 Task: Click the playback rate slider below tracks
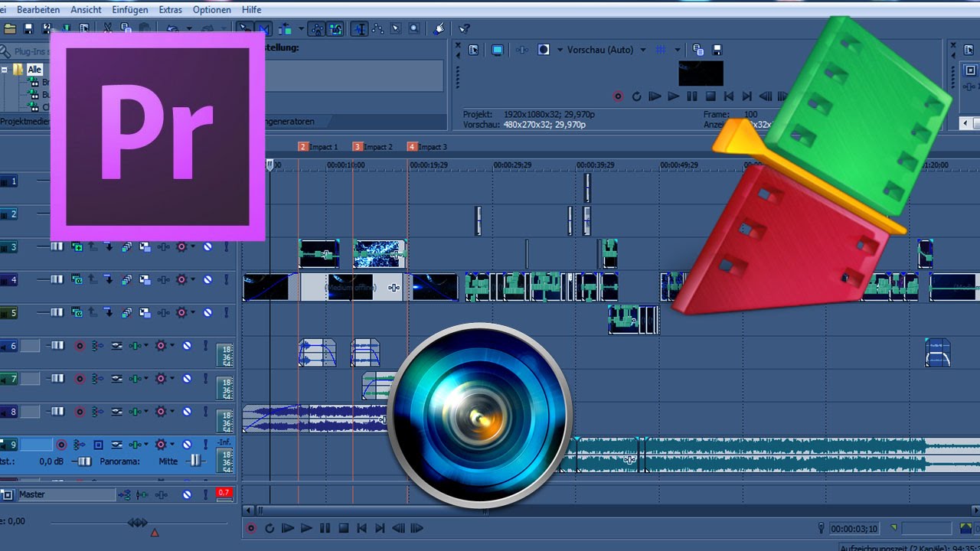(x=138, y=523)
